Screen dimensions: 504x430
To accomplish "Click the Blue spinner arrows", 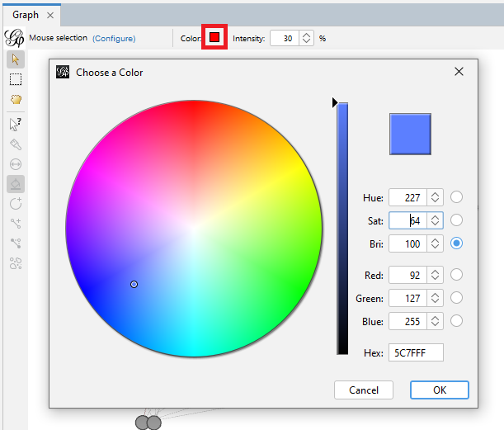I will [435, 321].
